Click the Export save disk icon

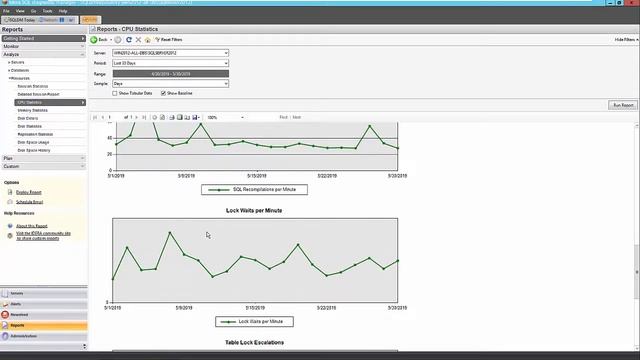(195, 118)
